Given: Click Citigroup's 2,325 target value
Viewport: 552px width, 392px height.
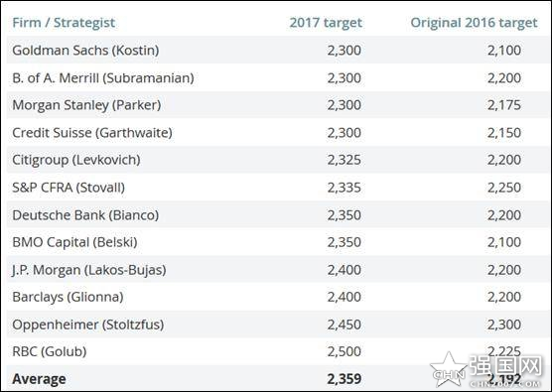Looking at the screenshot, I should [x=344, y=160].
